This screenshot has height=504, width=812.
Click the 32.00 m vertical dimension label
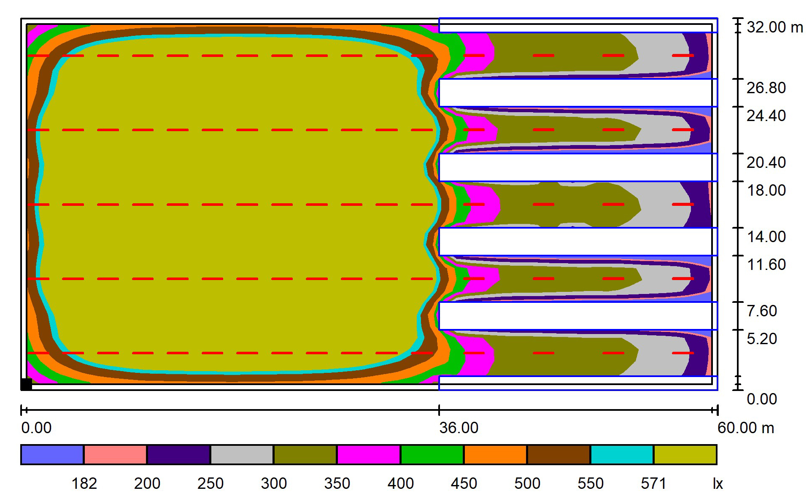click(x=774, y=27)
